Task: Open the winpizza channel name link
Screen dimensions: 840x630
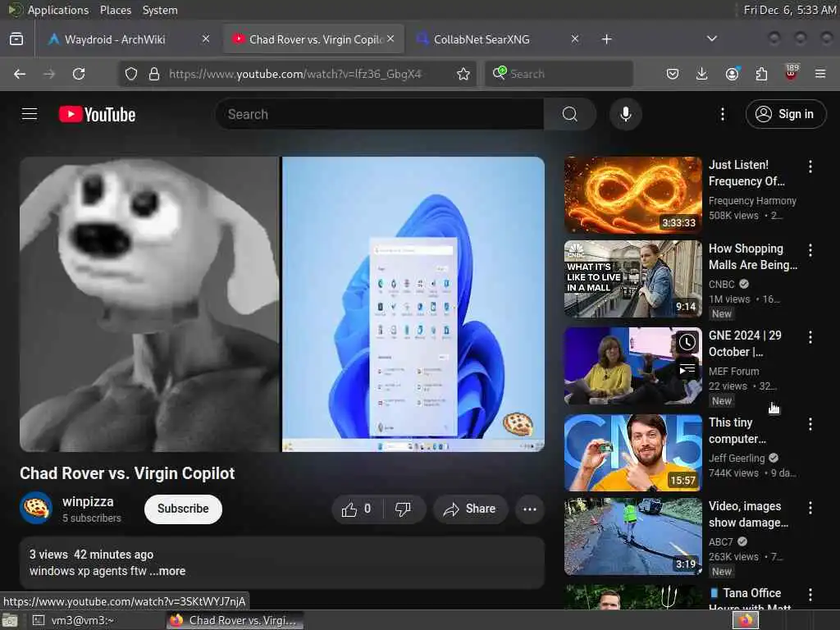Action: (88, 501)
